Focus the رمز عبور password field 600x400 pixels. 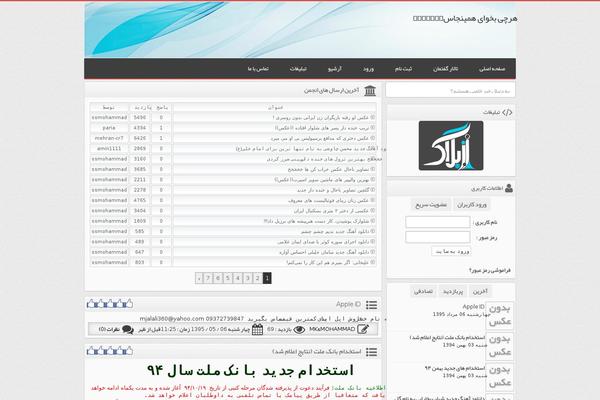438,237
